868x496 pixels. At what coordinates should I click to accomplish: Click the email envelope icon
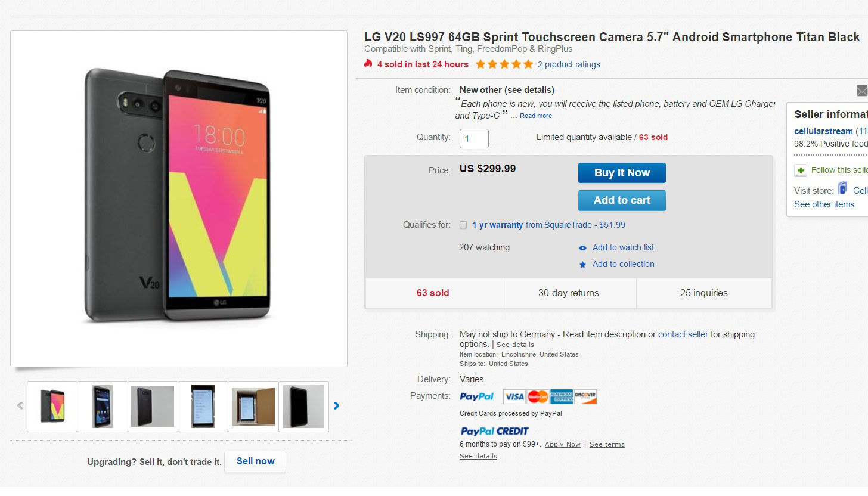[862, 91]
